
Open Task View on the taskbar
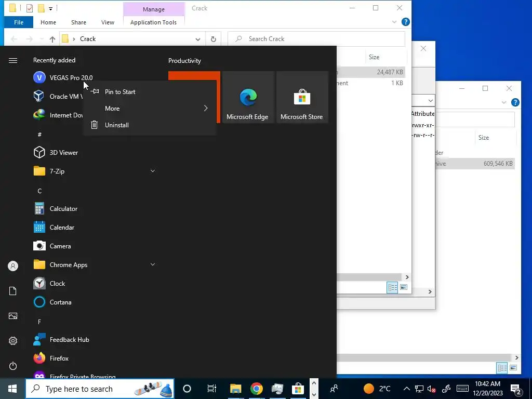click(x=212, y=389)
